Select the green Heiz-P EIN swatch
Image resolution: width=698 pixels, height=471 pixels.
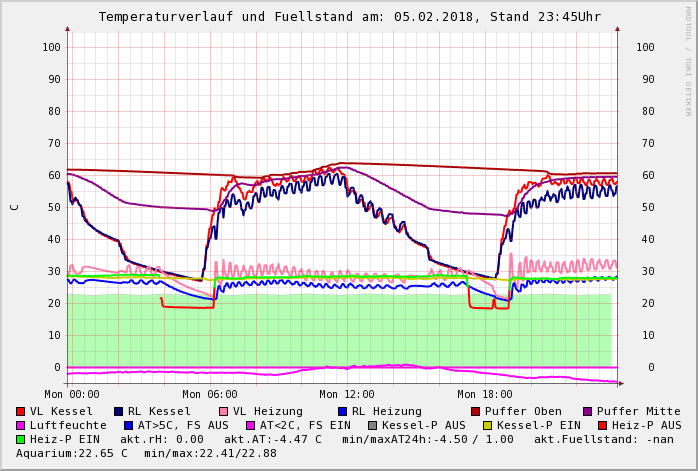21,439
